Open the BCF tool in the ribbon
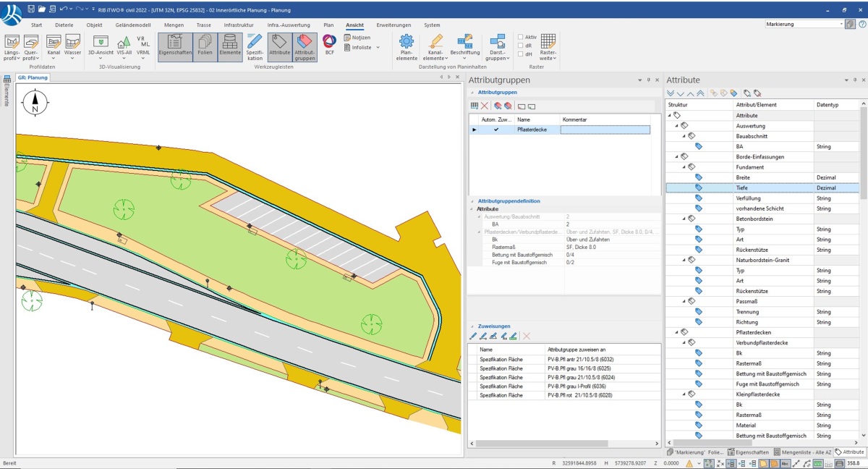The height and width of the screenshot is (469, 868). click(329, 43)
